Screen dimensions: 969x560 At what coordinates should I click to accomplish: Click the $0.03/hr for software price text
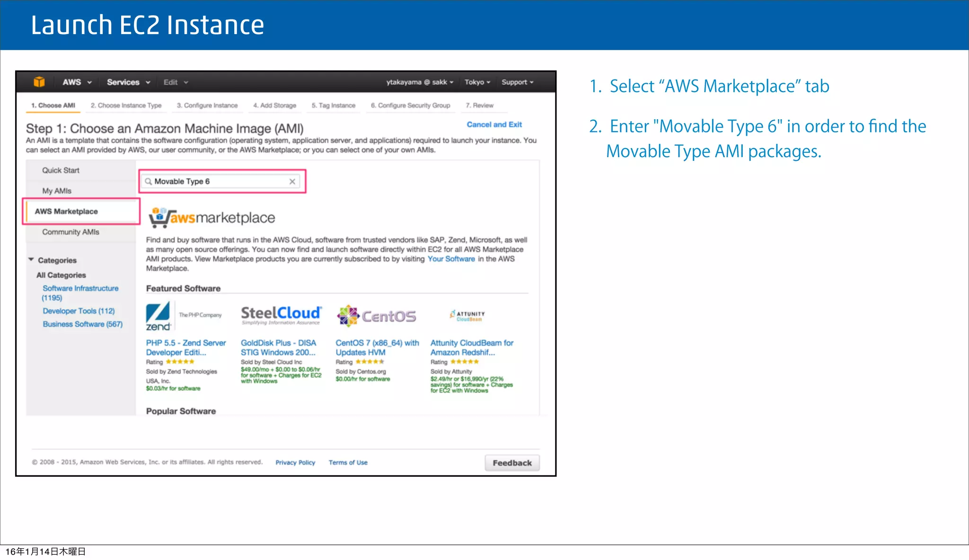(173, 389)
